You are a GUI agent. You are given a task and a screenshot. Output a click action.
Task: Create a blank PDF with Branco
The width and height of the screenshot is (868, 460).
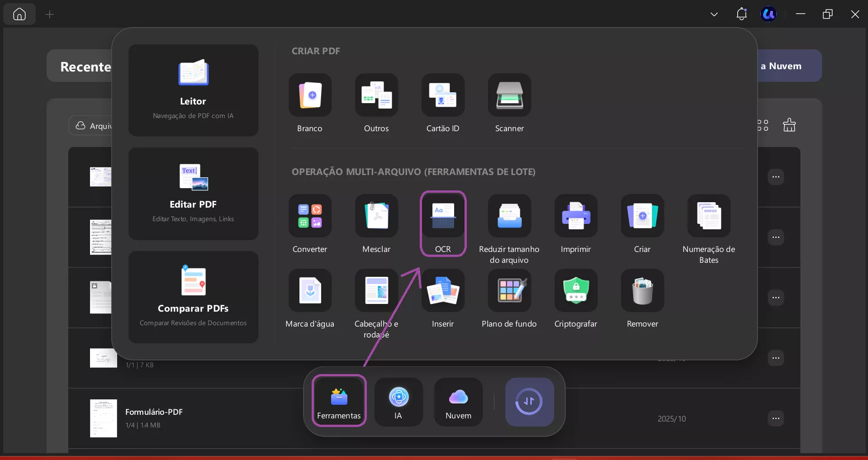pyautogui.click(x=310, y=104)
